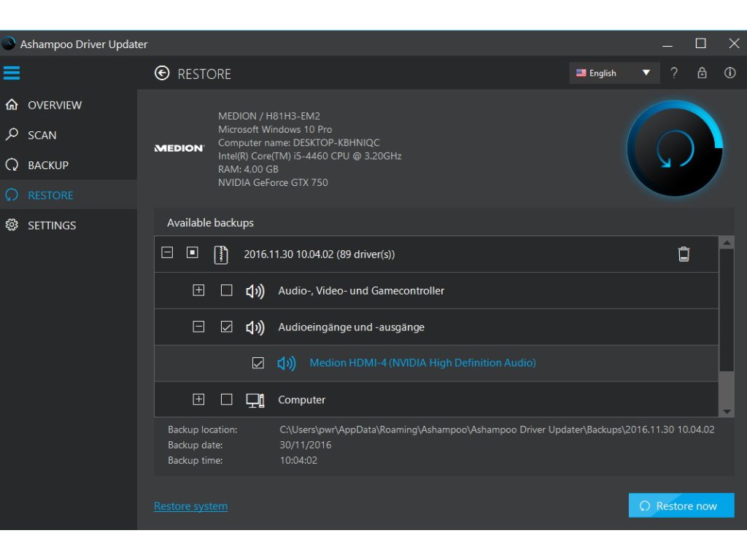The width and height of the screenshot is (747, 560).
Task: Uncheck the Medion HDMI-4 driver checkbox
Action: [258, 362]
